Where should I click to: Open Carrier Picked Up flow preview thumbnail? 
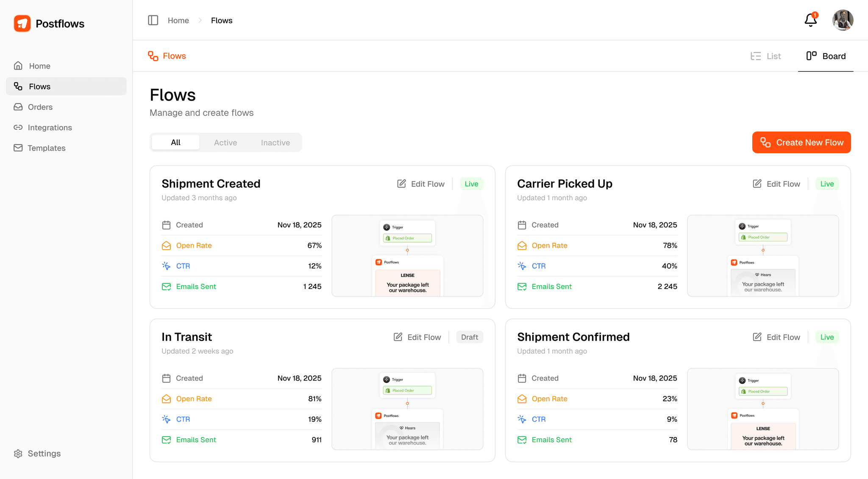coord(762,256)
